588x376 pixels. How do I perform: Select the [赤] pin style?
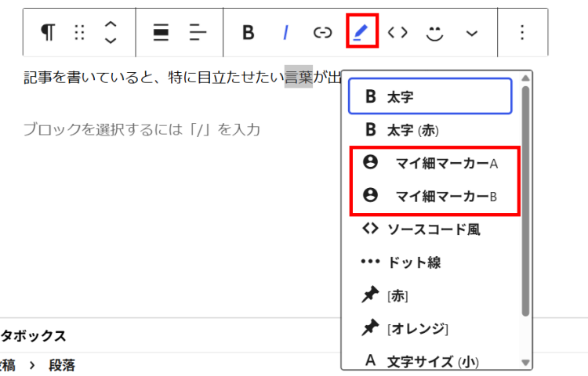(x=430, y=295)
